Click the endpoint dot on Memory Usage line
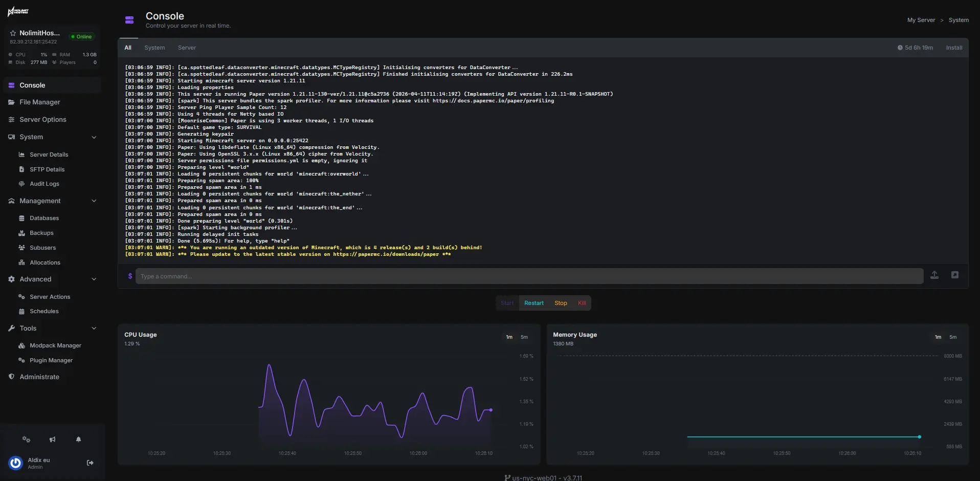The image size is (980, 481). click(x=919, y=437)
